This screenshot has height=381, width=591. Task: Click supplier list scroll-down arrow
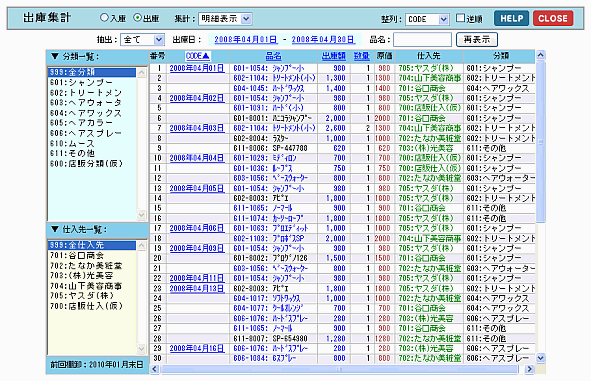pos(141,348)
